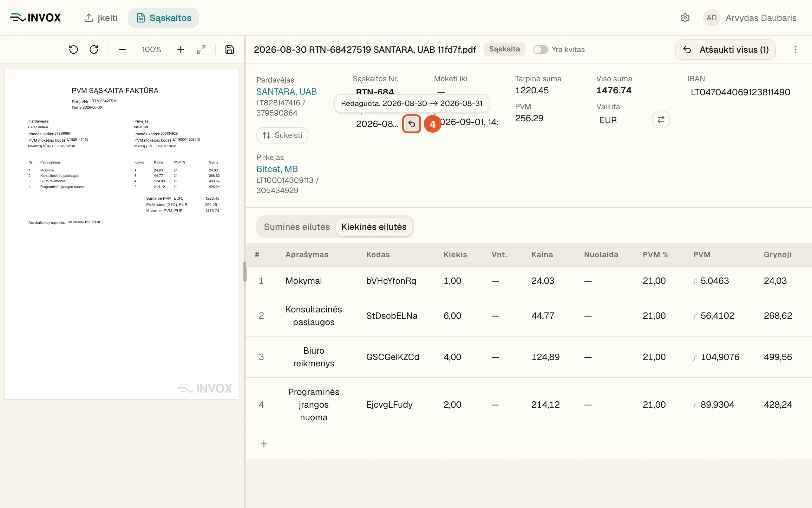Open the Įkelti upload page
Viewport: 812px width, 508px height.
(x=101, y=18)
